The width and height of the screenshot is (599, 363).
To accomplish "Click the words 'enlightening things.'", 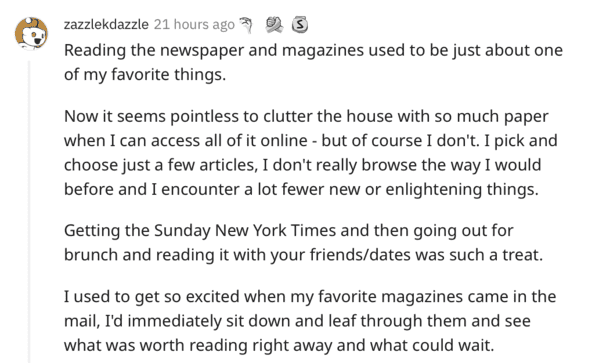I will (462, 189).
